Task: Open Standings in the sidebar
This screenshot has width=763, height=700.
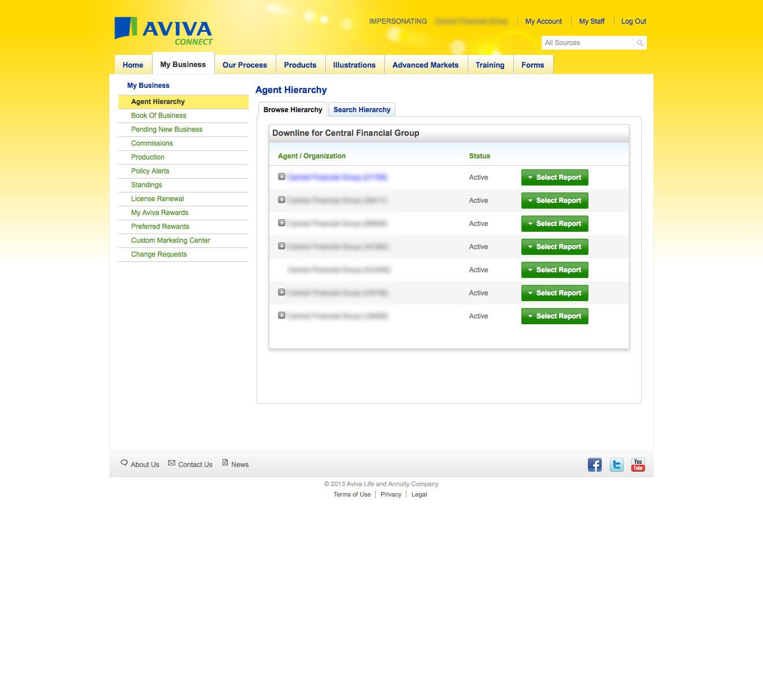Action: click(183, 185)
